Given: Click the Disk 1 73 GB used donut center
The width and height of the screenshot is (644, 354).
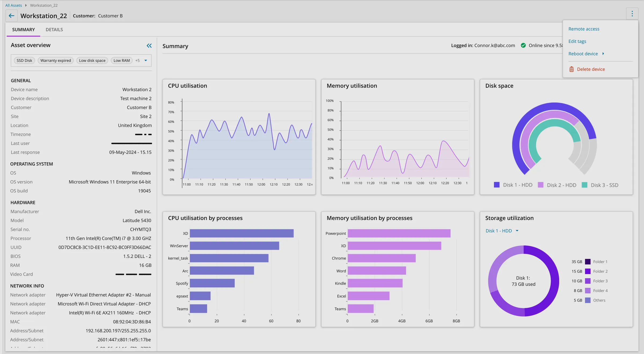Looking at the screenshot, I should coord(523,281).
